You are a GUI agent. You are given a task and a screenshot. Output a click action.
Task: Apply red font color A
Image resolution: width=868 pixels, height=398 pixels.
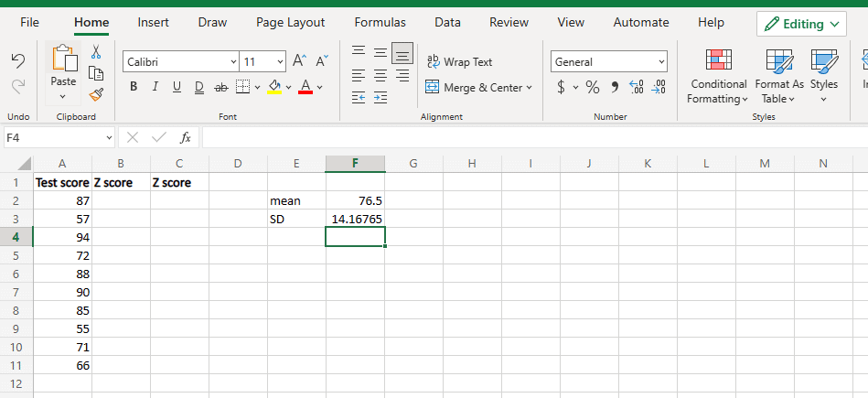point(305,87)
